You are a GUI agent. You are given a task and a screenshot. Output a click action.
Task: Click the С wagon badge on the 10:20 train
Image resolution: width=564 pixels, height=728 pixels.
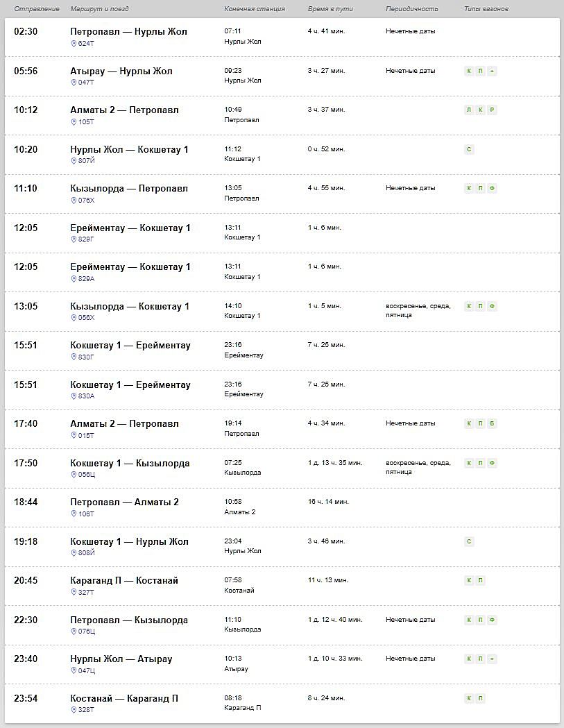(x=469, y=149)
